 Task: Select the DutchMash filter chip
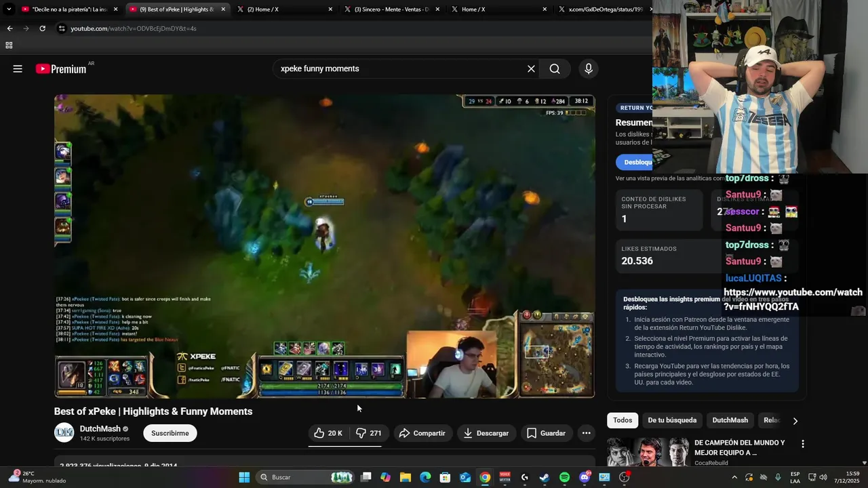click(730, 420)
